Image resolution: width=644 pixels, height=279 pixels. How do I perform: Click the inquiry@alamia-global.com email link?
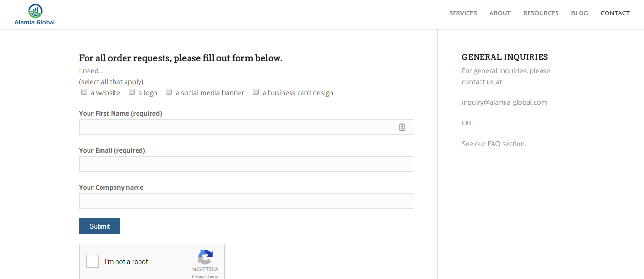[x=505, y=102]
